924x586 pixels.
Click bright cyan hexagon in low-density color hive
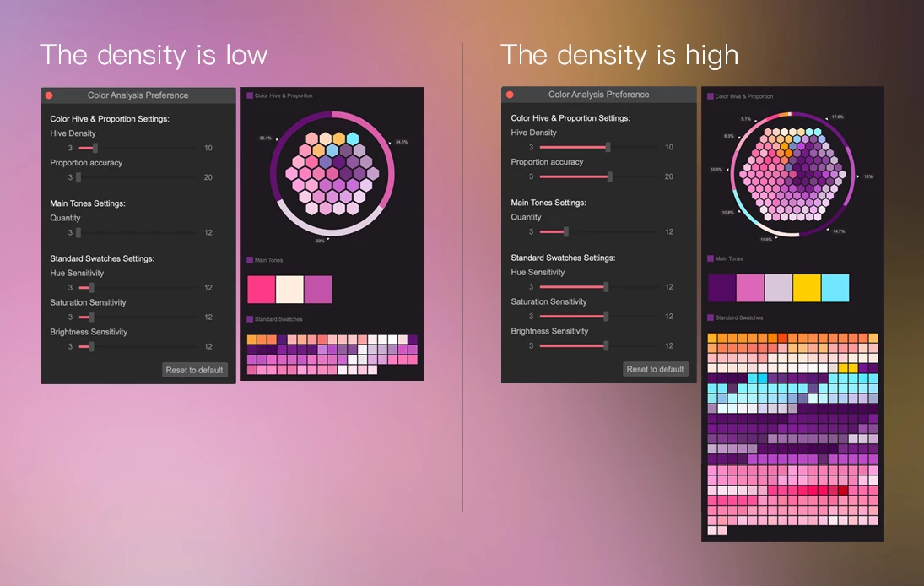coord(353,138)
